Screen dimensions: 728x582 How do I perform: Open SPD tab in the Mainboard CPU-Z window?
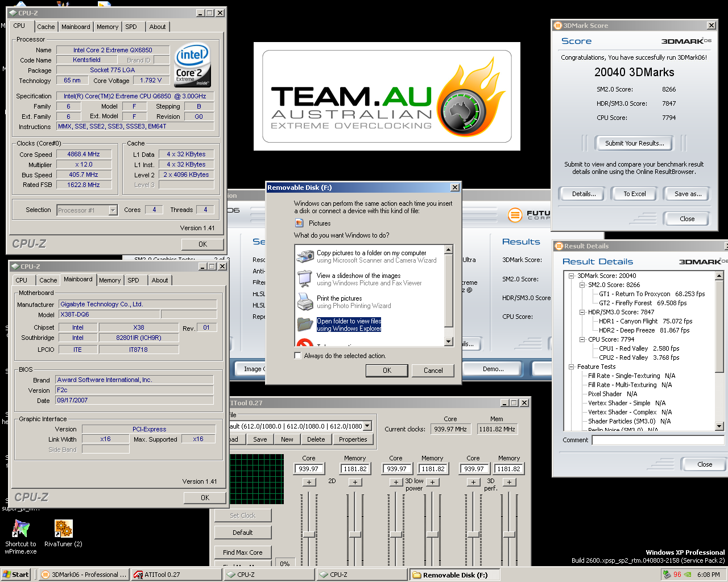point(133,280)
